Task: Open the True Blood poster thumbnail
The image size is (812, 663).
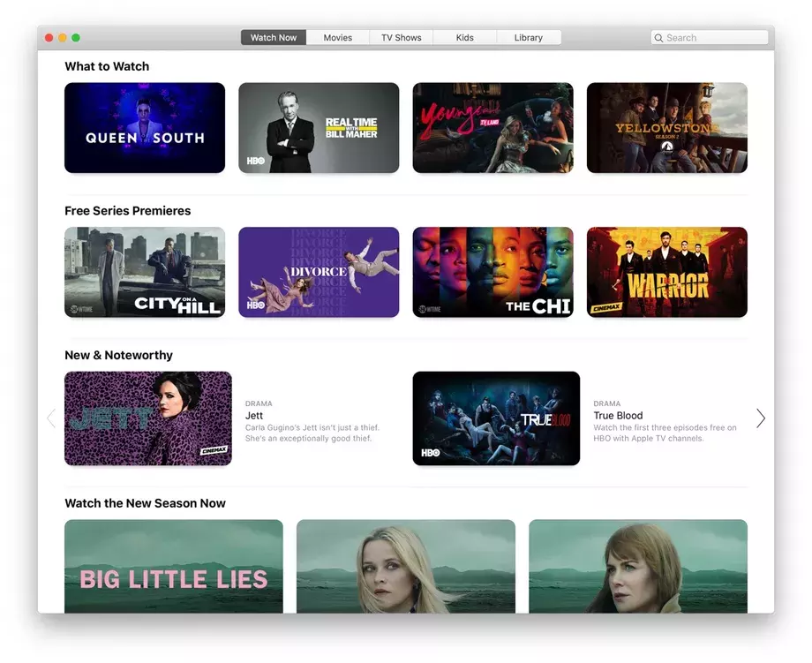Action: [496, 418]
